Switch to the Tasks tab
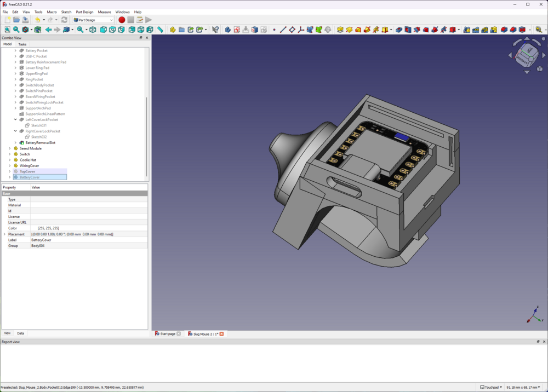Viewport: 548px width, 392px height. pyautogui.click(x=22, y=44)
